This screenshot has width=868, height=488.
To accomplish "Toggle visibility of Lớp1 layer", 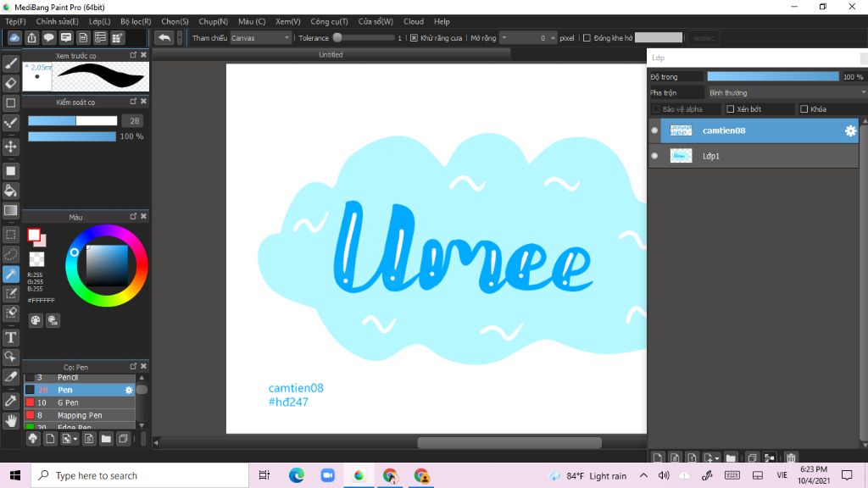I will click(654, 156).
